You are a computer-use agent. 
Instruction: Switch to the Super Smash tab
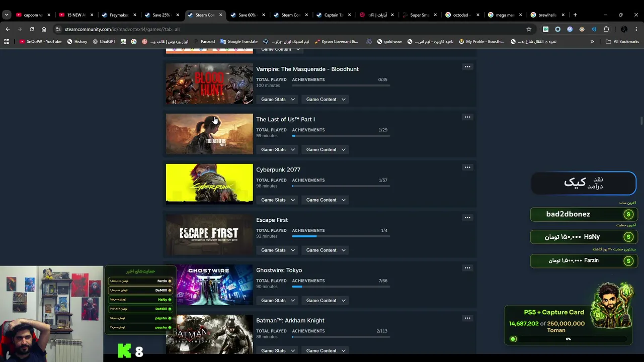419,15
